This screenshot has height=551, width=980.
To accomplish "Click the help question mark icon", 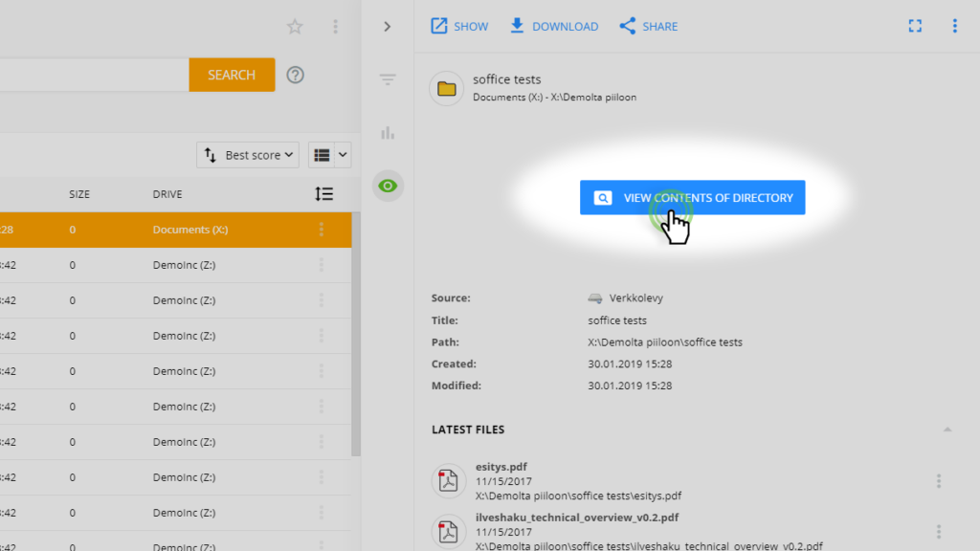I will tap(294, 74).
